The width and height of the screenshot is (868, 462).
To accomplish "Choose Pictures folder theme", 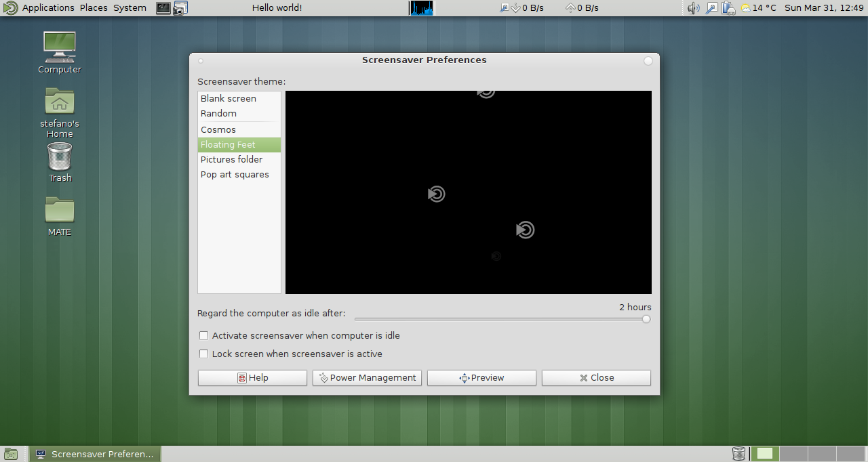I will click(x=239, y=159).
